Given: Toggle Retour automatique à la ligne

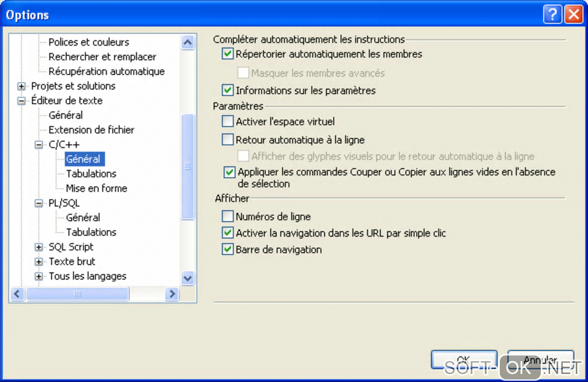Looking at the screenshot, I should click(227, 140).
